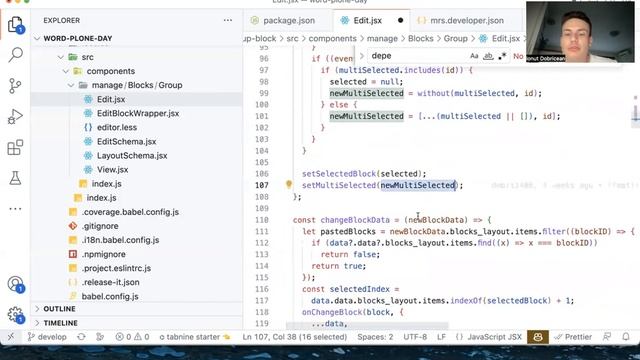Viewport: 640px width, 360px height.
Task: Open the Search view in activity bar
Action: [x=15, y=55]
